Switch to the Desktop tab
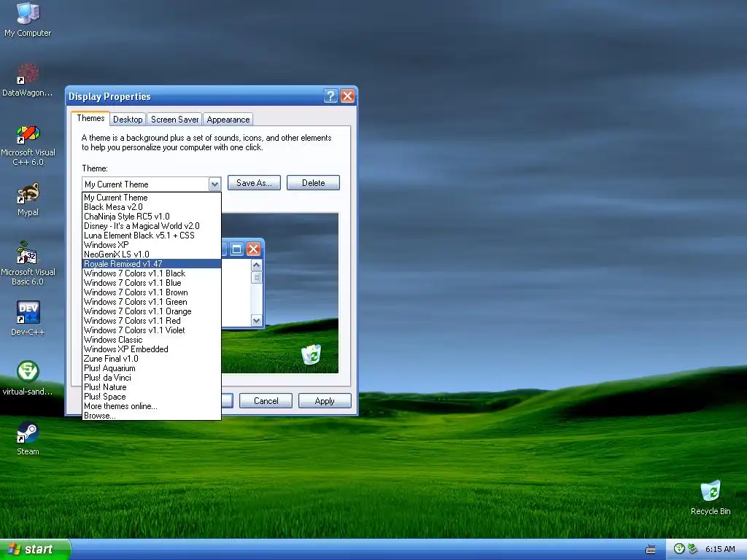This screenshot has height=560, width=747. pos(128,120)
